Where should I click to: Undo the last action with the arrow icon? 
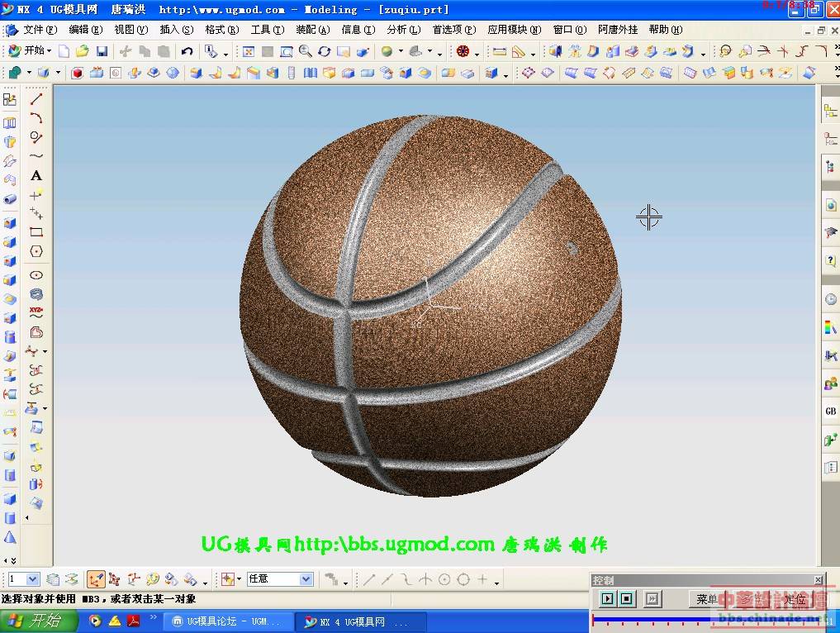[x=187, y=51]
